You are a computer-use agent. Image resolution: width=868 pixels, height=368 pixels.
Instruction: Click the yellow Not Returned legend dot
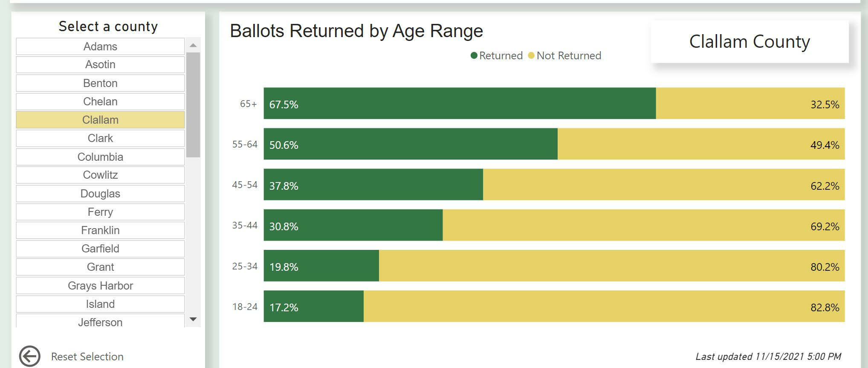(x=531, y=55)
